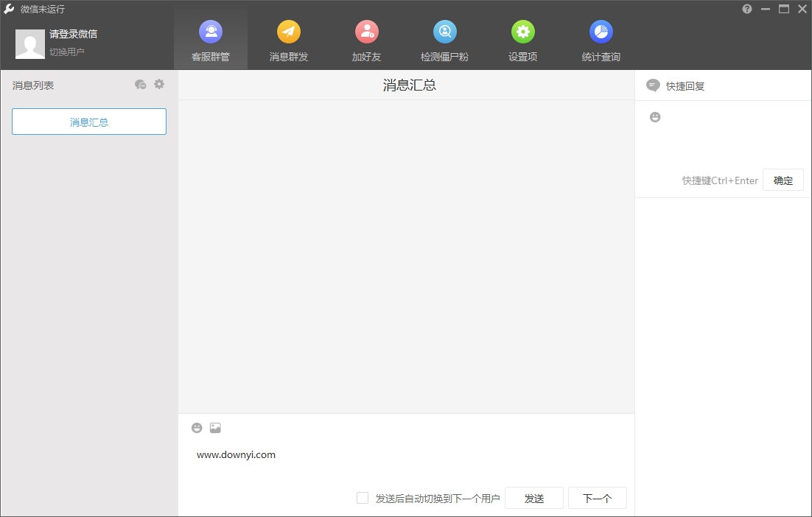Click 切换用户 to switch accounts
Image resolution: width=812 pixels, height=517 pixels.
click(x=67, y=50)
